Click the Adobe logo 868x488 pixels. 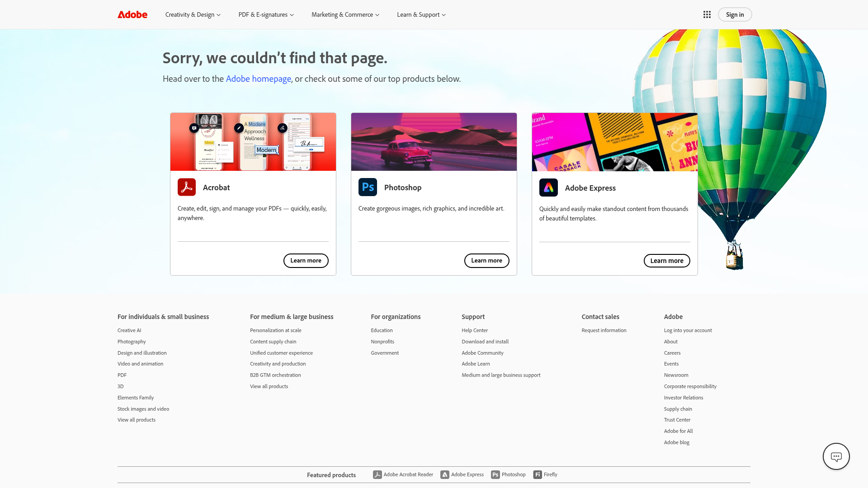[132, 14]
